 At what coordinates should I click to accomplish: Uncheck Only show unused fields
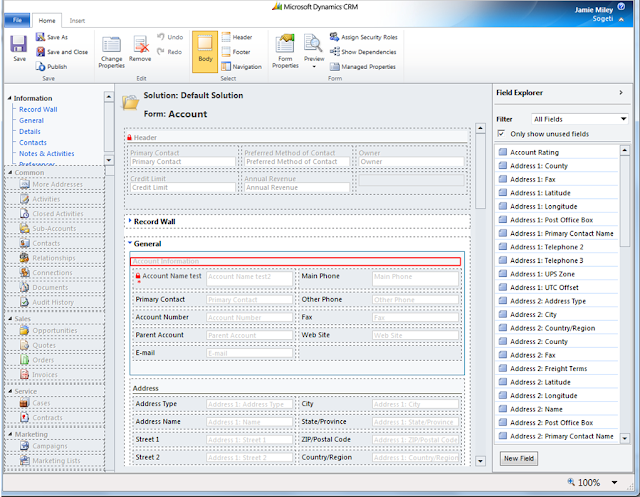(501, 134)
